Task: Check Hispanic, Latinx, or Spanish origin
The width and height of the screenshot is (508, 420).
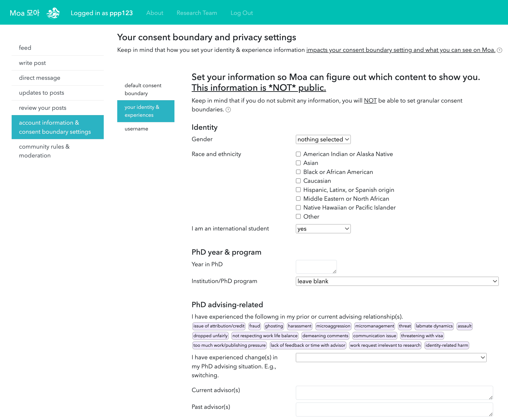Action: click(298, 190)
